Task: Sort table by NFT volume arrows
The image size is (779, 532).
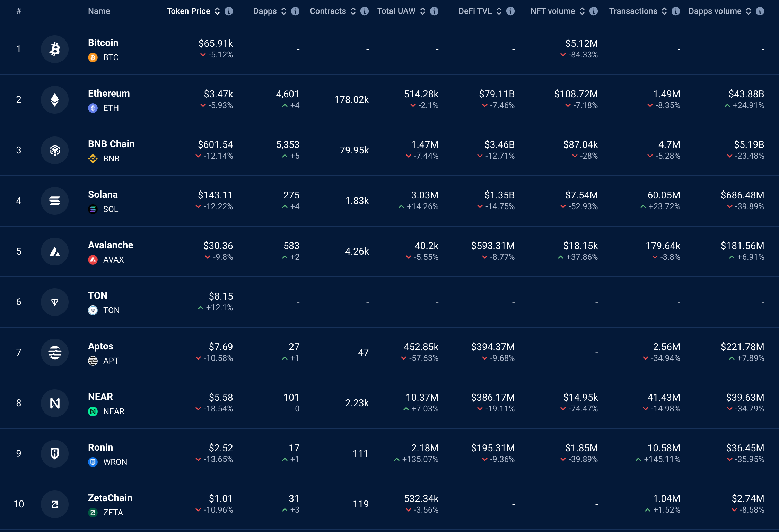Action: [582, 11]
